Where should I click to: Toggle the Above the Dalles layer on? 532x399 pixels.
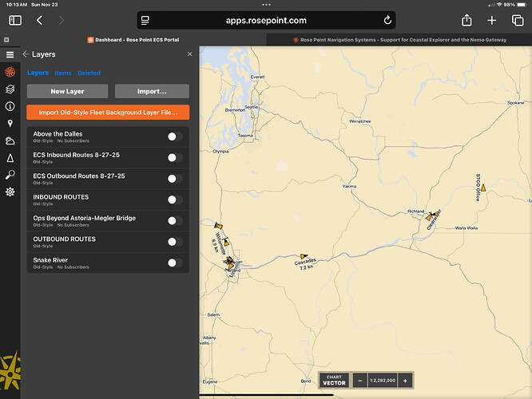(x=174, y=137)
